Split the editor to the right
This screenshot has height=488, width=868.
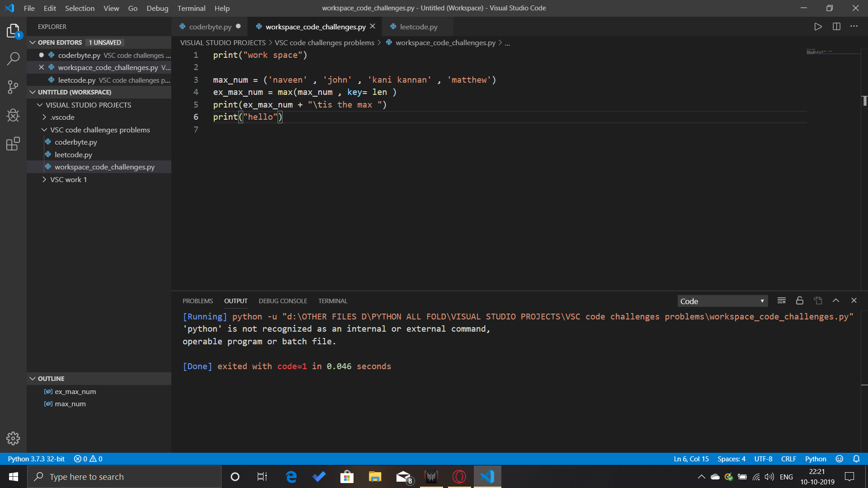pos(836,27)
